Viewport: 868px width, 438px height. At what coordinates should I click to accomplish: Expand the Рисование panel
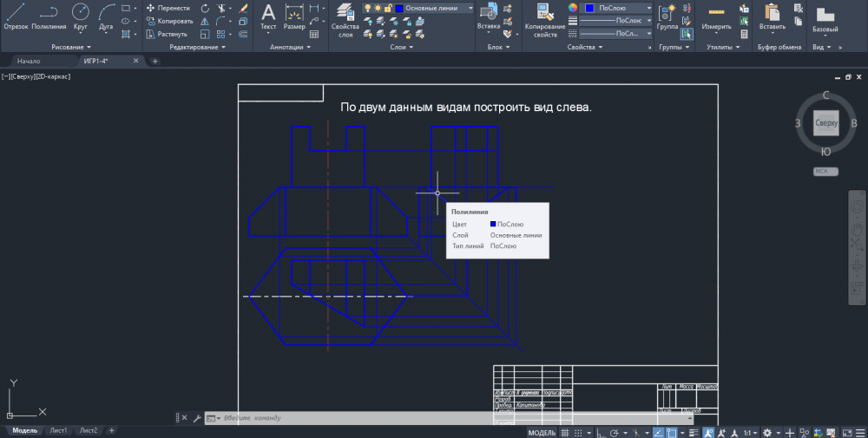71,47
